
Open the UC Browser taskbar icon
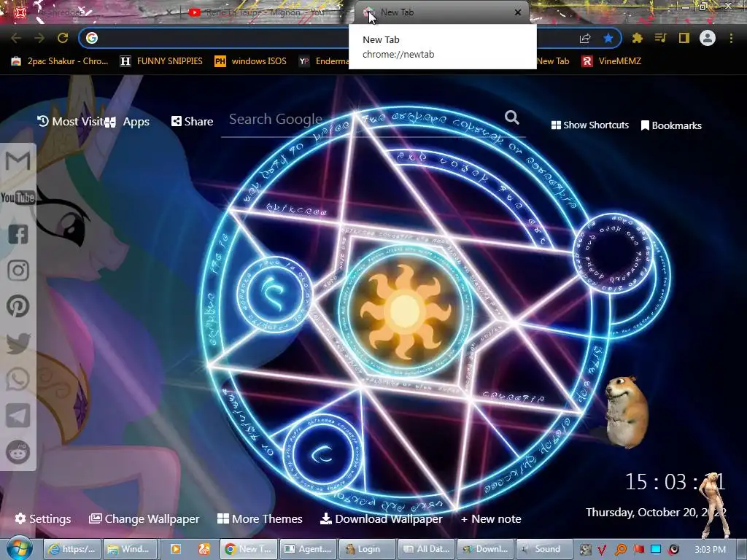(x=204, y=549)
